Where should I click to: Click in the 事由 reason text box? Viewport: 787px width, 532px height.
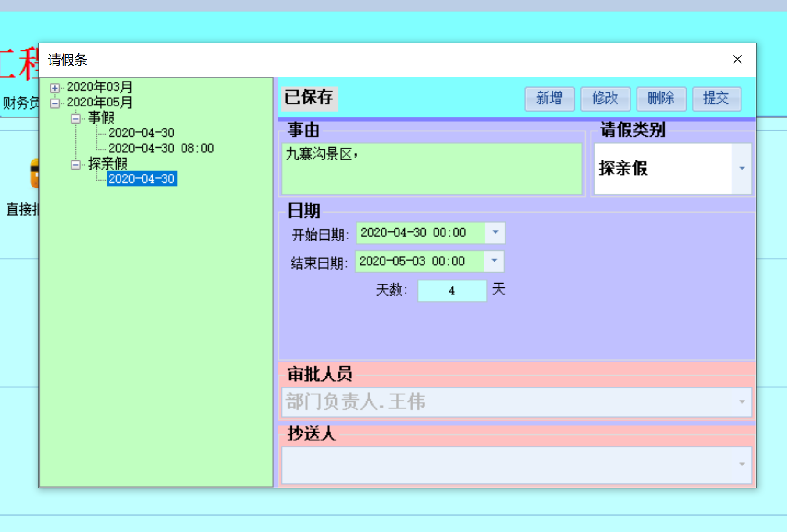(x=432, y=169)
